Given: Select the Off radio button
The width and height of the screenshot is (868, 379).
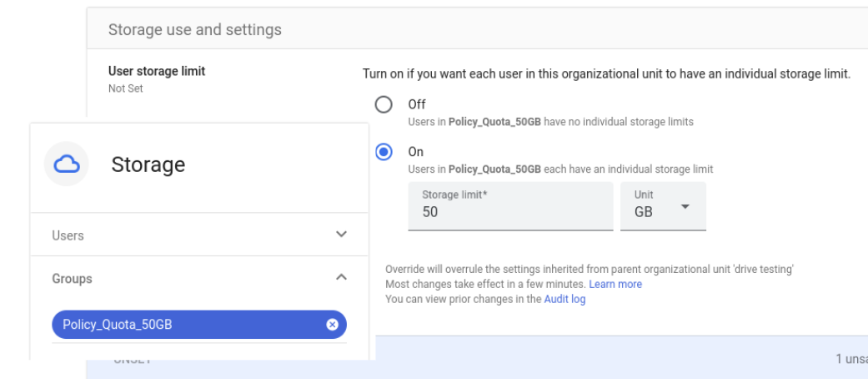Looking at the screenshot, I should click(x=384, y=104).
